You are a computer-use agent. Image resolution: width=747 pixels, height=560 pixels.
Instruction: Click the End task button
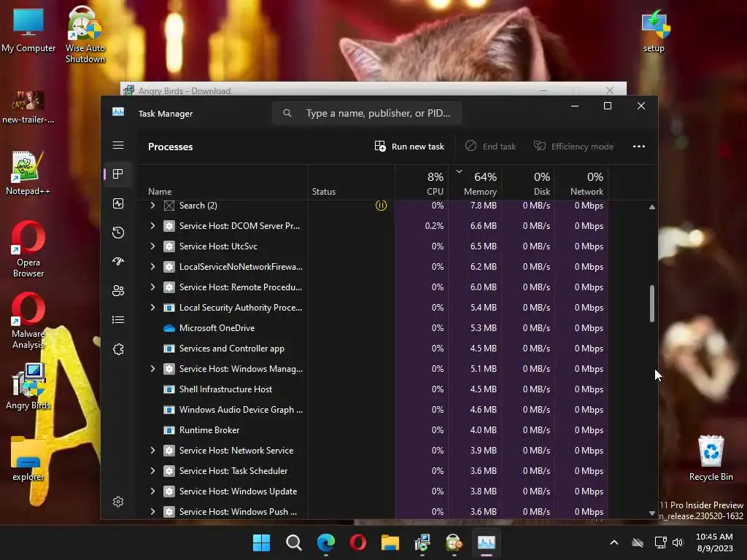click(x=490, y=146)
